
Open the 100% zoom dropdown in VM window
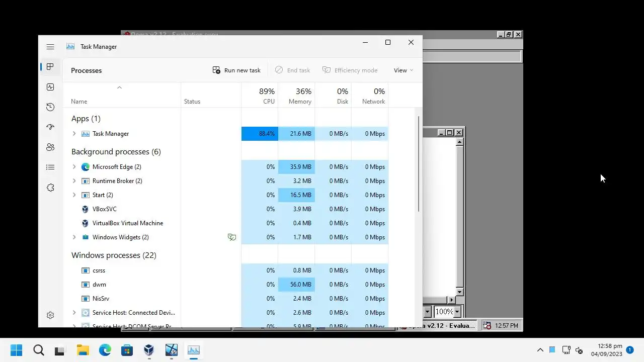coord(457,312)
